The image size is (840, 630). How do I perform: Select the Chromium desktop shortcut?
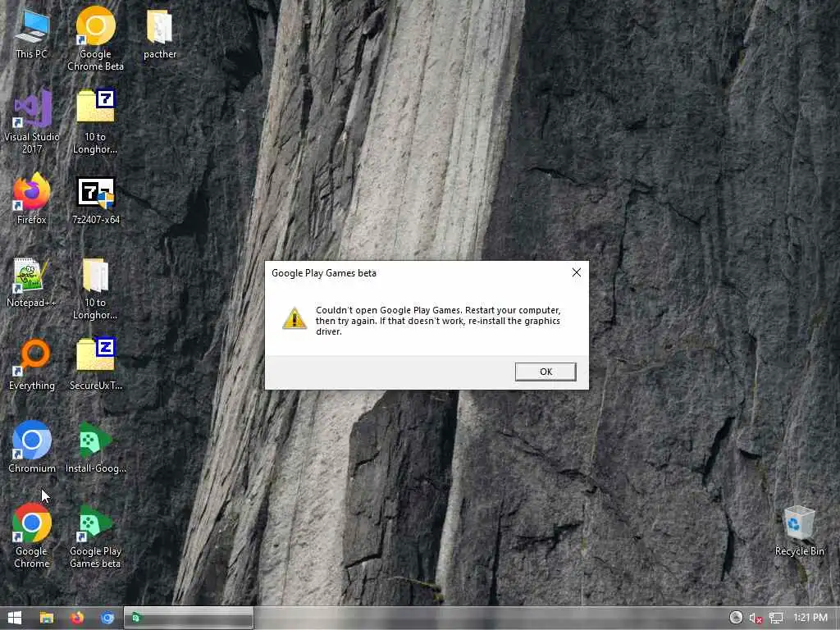coord(32,447)
